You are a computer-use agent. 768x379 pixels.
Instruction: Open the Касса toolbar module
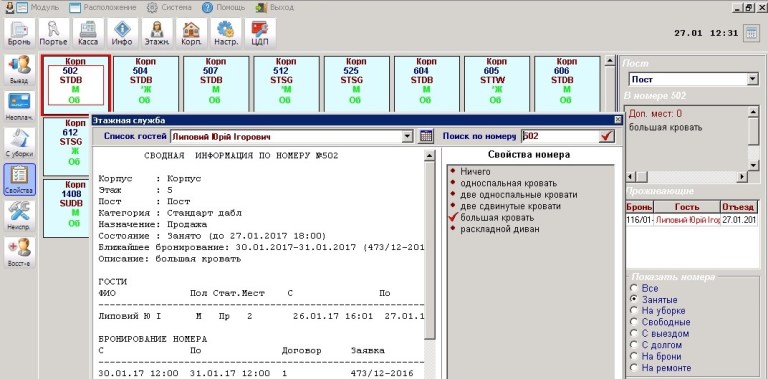tap(88, 33)
